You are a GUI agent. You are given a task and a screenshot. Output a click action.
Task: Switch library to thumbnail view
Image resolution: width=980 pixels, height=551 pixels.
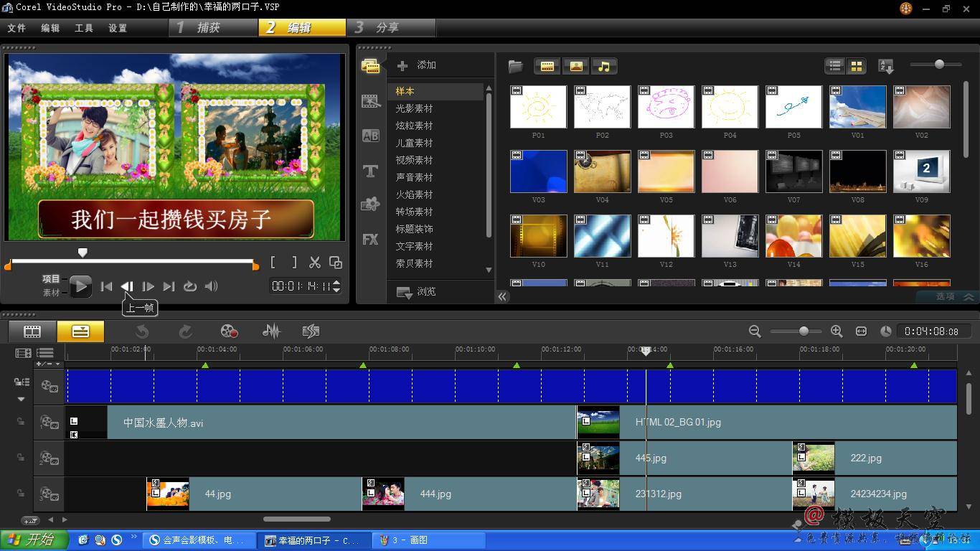856,66
